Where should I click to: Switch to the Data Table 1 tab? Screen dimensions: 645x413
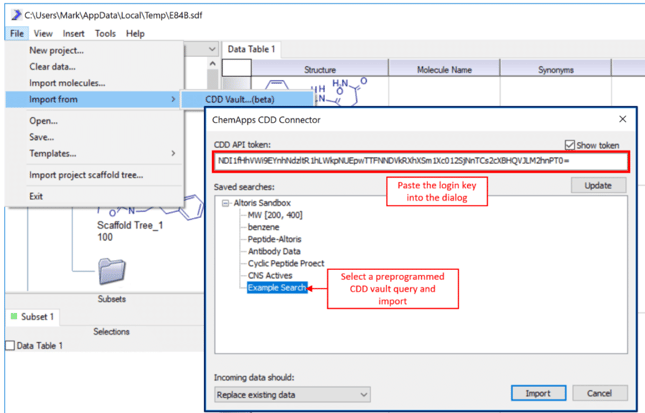click(x=251, y=49)
